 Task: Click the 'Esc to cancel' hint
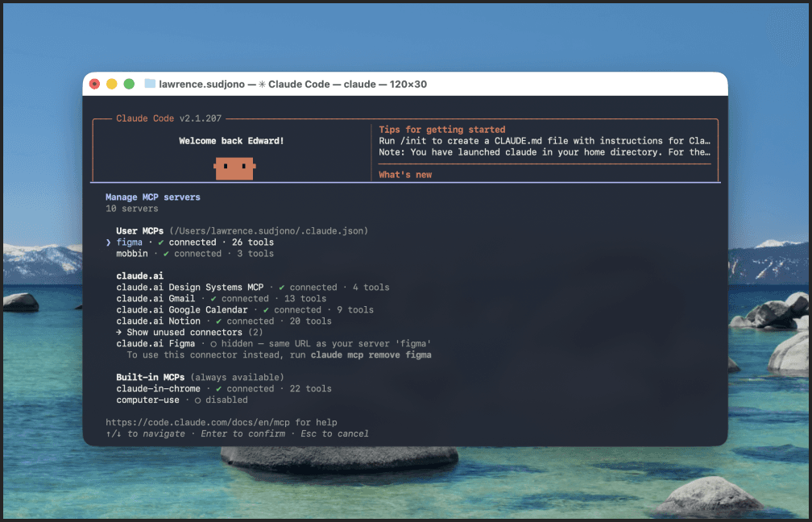(x=334, y=434)
